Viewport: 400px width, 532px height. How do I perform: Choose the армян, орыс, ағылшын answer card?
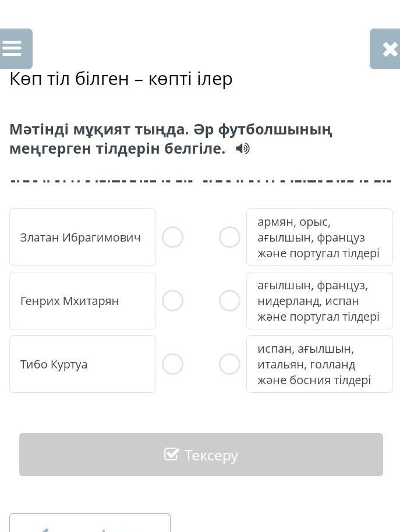319,237
